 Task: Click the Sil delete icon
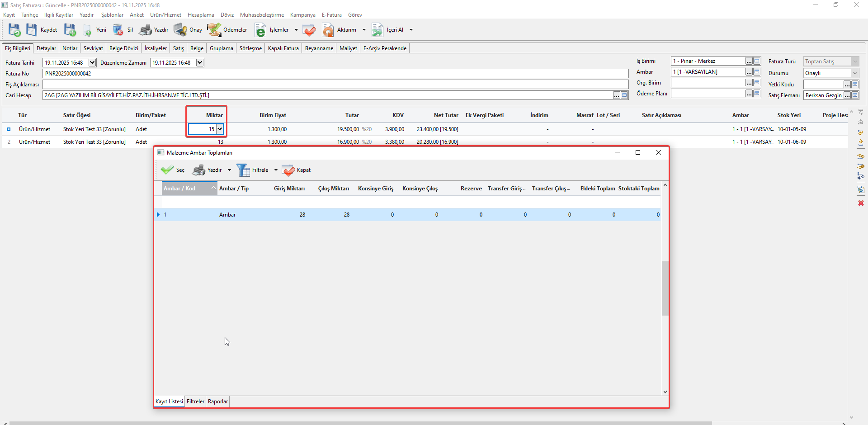coord(118,30)
